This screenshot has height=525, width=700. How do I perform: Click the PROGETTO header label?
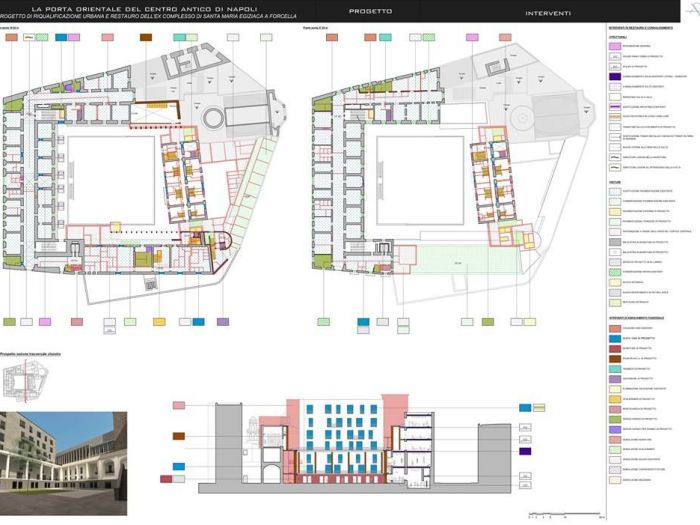pyautogui.click(x=370, y=12)
